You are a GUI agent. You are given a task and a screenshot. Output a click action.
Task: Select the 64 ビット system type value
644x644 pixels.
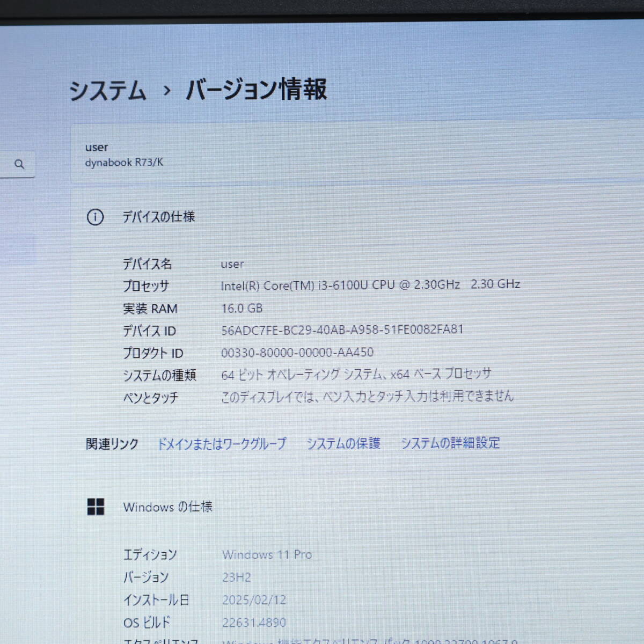coord(356,374)
